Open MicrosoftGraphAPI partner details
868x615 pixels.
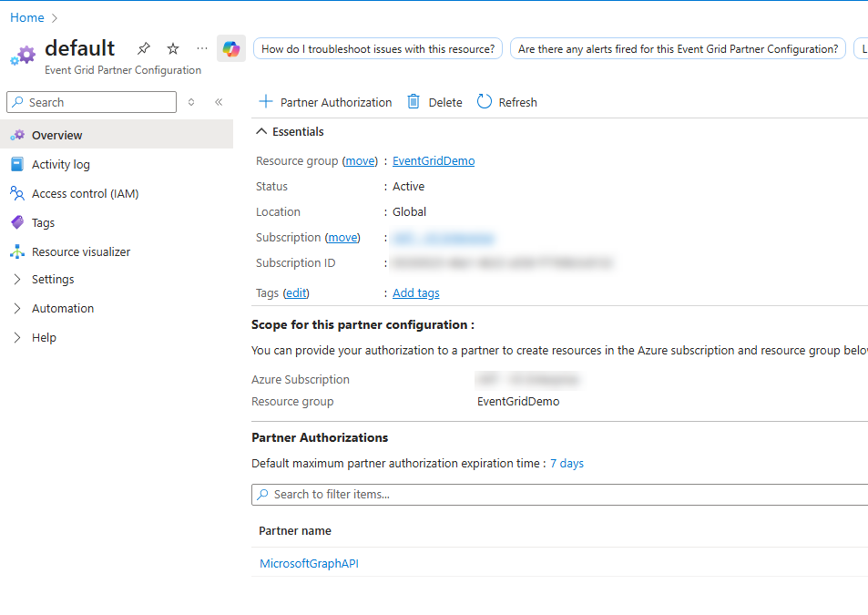(308, 563)
